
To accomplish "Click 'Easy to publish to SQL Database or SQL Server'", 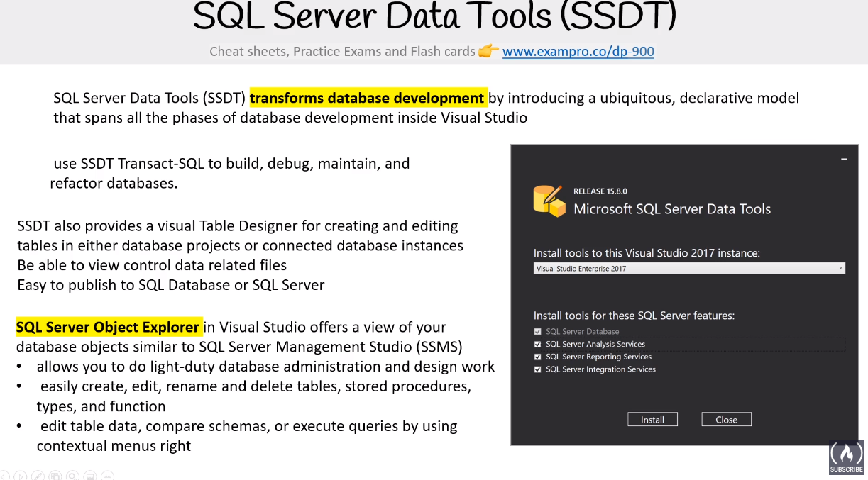I will pyautogui.click(x=171, y=285).
